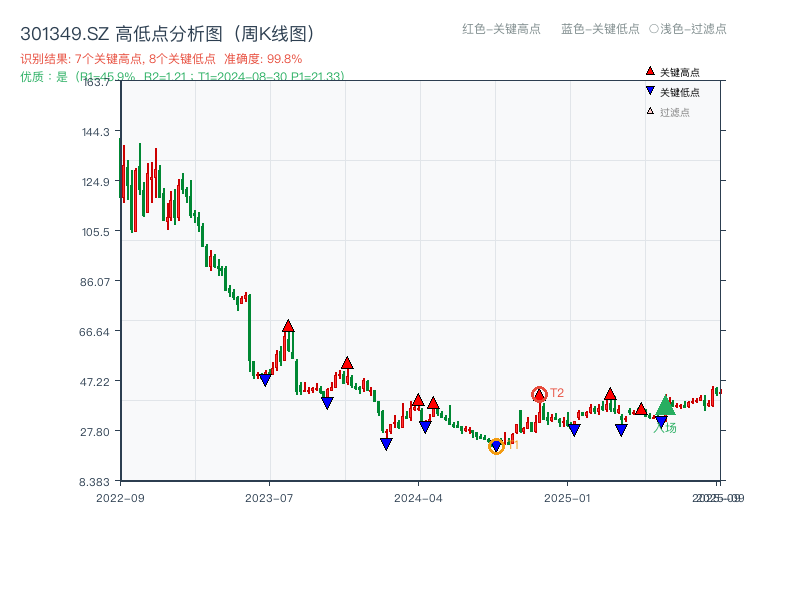Select the blue 关键低点 triangle icon in the legend
This screenshot has width=800, height=600.
pyautogui.click(x=649, y=90)
